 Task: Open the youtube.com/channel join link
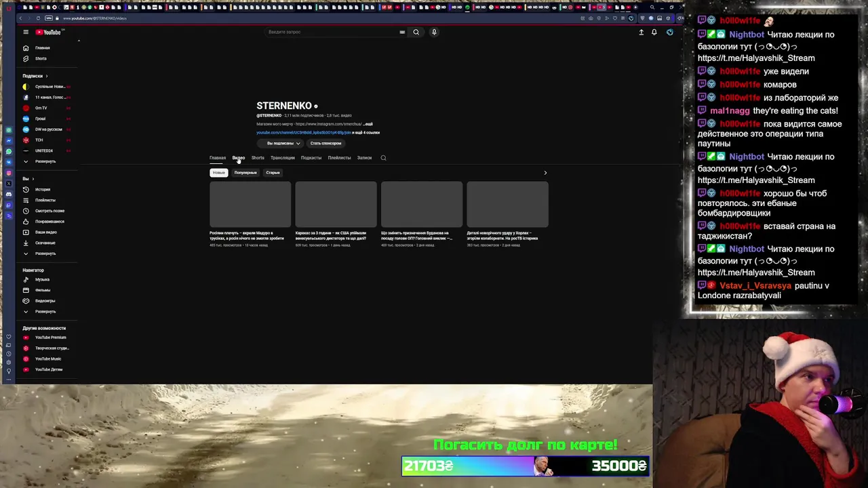coord(303,133)
